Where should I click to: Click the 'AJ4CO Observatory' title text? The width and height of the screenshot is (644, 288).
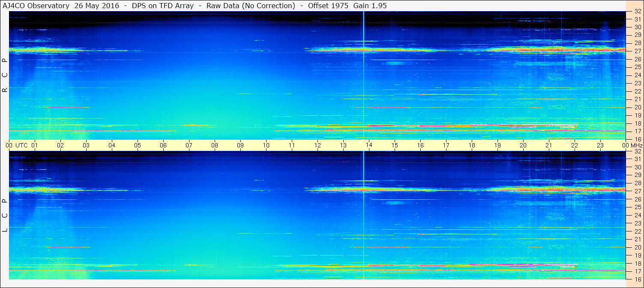(36, 6)
